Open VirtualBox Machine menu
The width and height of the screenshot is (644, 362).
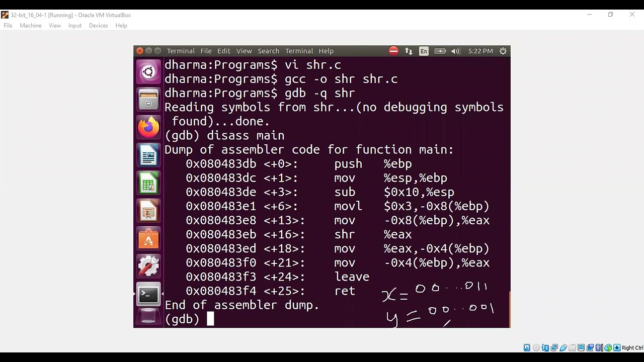point(31,25)
